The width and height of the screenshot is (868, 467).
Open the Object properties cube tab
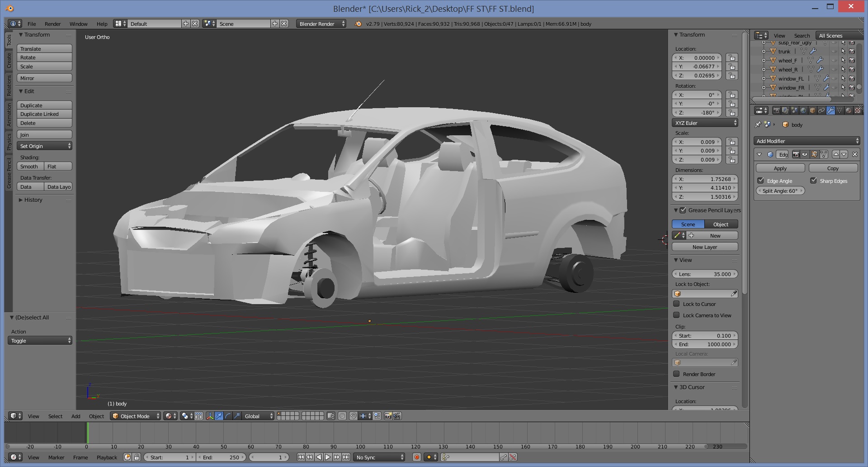812,110
